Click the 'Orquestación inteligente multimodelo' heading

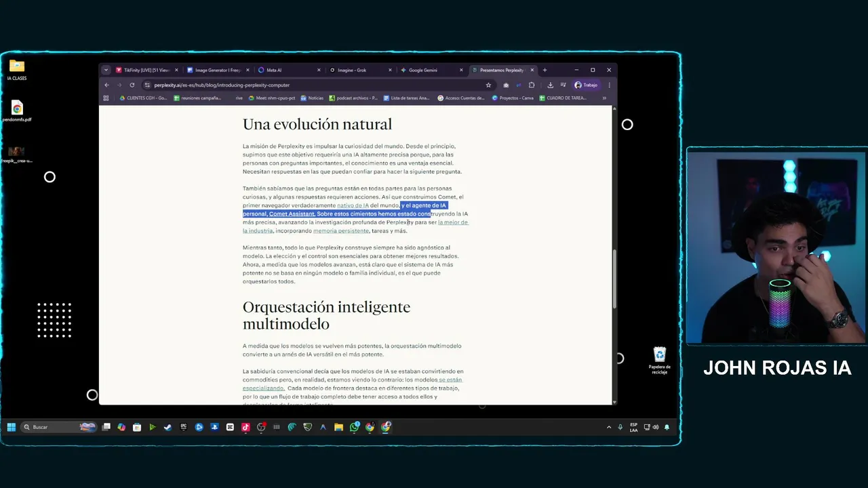[x=326, y=315]
